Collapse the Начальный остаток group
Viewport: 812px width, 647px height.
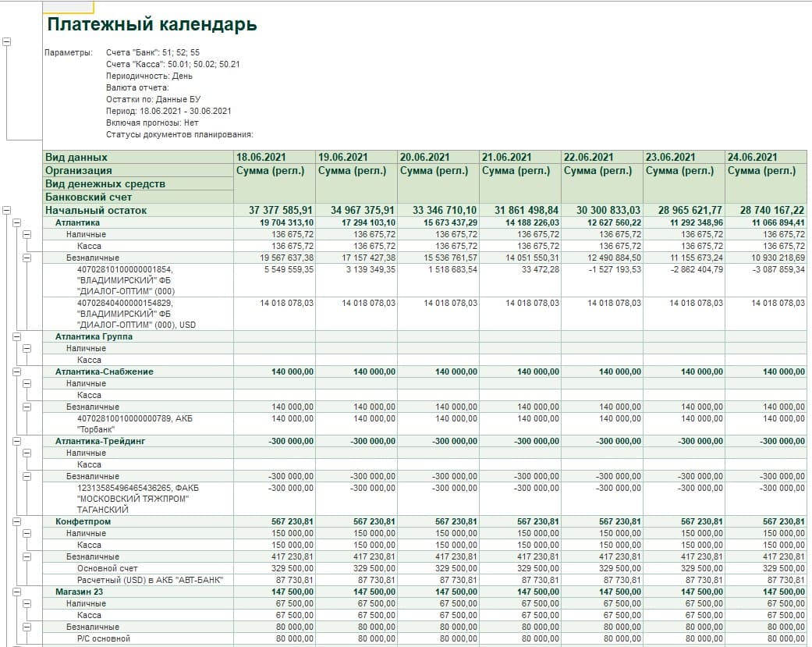[x=7, y=211]
